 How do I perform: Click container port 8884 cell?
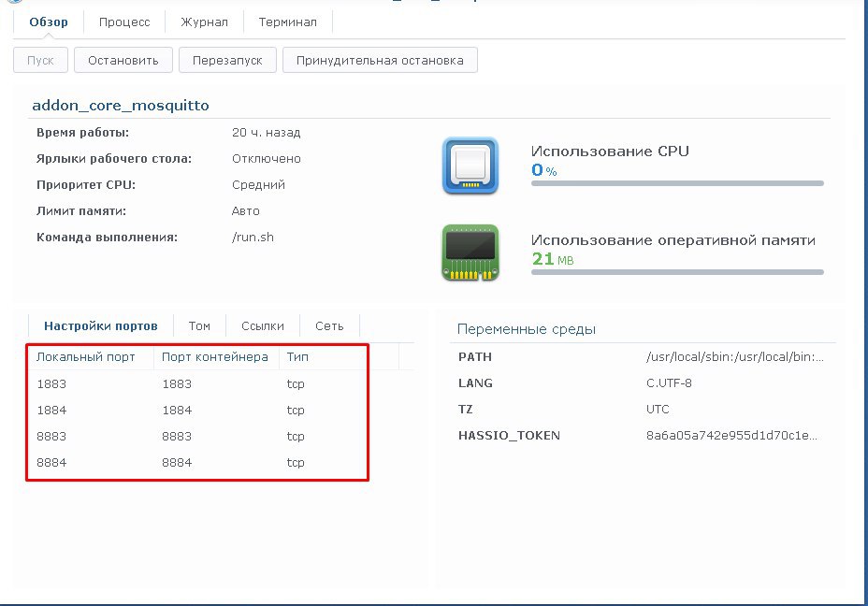[x=177, y=462]
